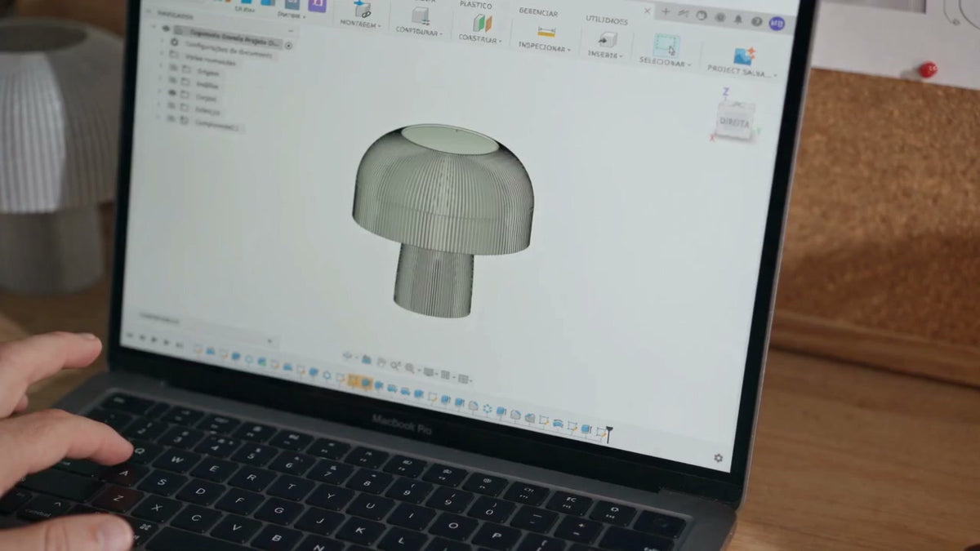Select the Orbit tool in navigation bar
The height and width of the screenshot is (551, 980).
pyautogui.click(x=349, y=356)
